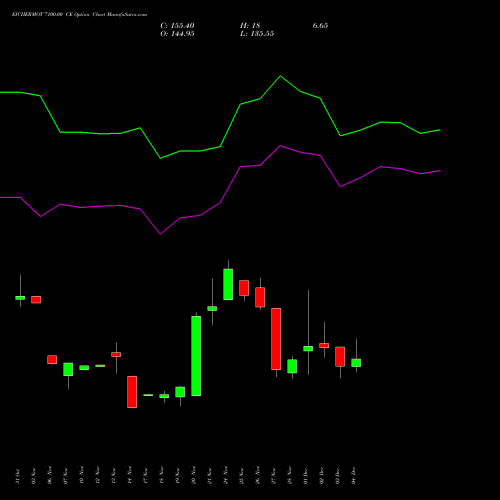Image resolution: width=500 pixels, height=500 pixels.
Task: Click the "21 Nov" date label on the axis
Action: [x=210, y=476]
